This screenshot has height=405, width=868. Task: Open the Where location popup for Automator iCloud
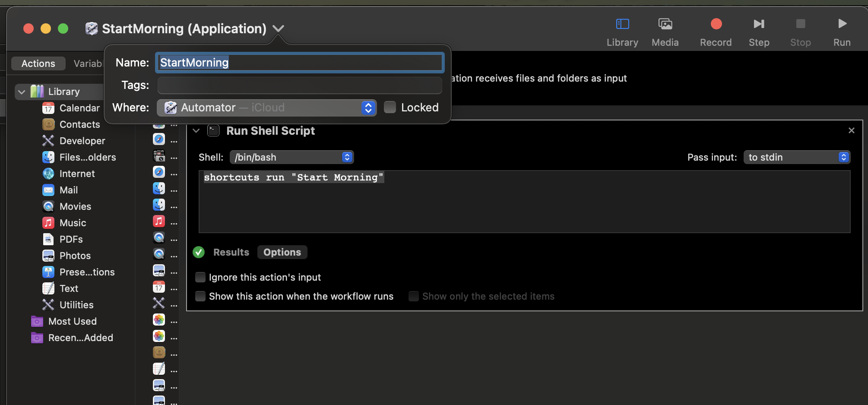(x=267, y=108)
